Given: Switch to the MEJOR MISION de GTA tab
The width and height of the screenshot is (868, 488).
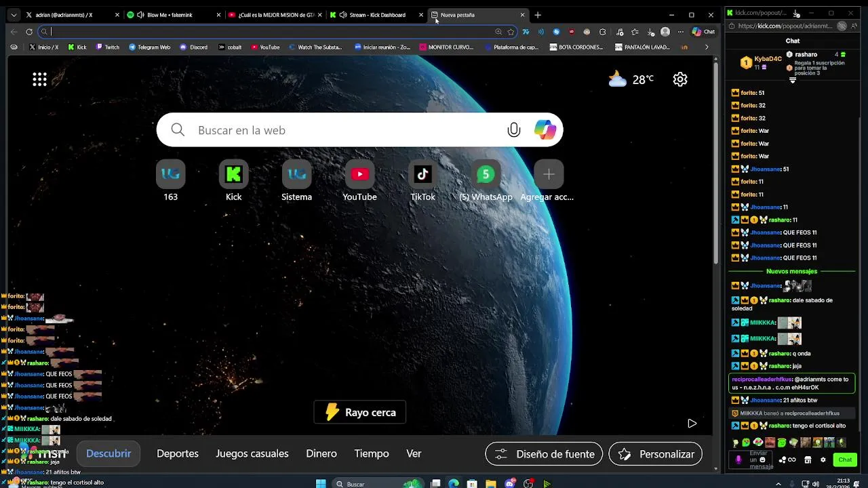Looking at the screenshot, I should pos(275,15).
